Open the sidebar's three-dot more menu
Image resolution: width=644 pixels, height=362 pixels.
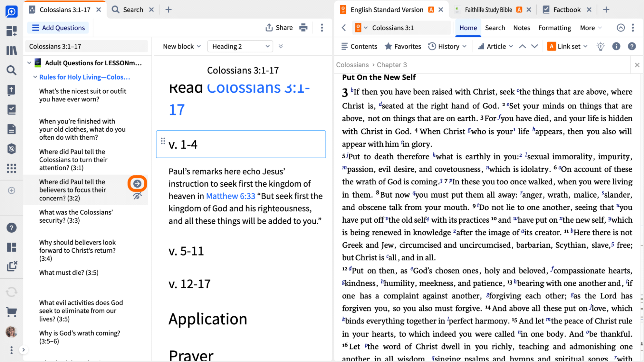(x=11, y=350)
